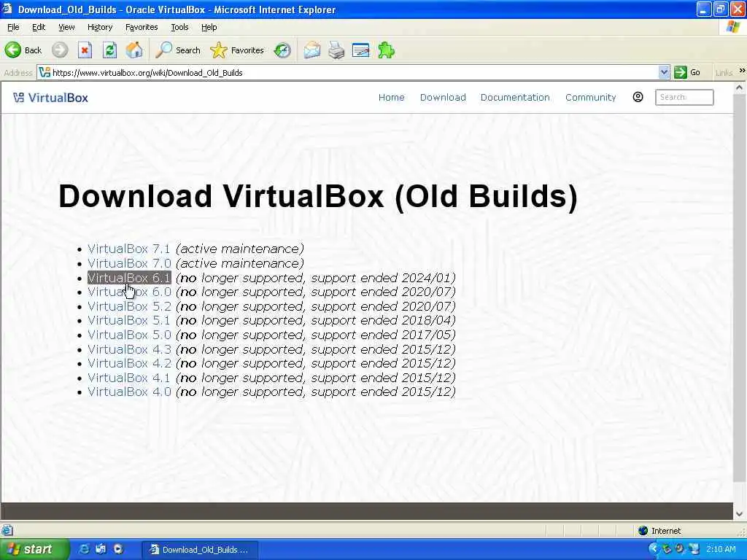The height and width of the screenshot is (560, 747).
Task: Open the VirtualBox 6.1 link
Action: point(129,278)
